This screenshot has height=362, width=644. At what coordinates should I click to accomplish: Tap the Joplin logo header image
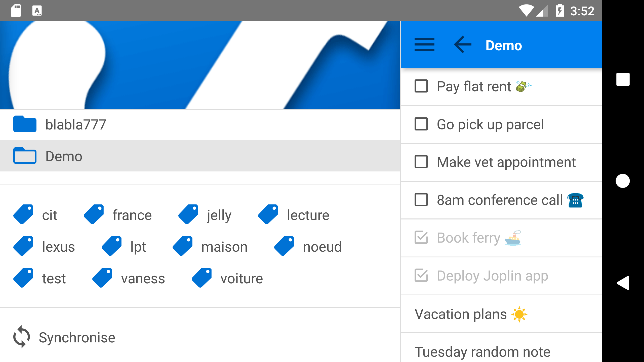[200, 65]
